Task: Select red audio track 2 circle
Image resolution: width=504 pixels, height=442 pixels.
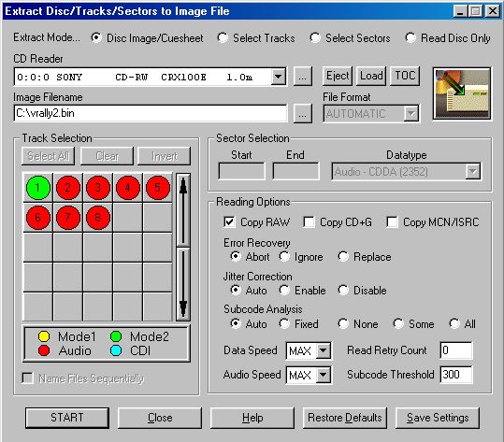Action: click(68, 188)
